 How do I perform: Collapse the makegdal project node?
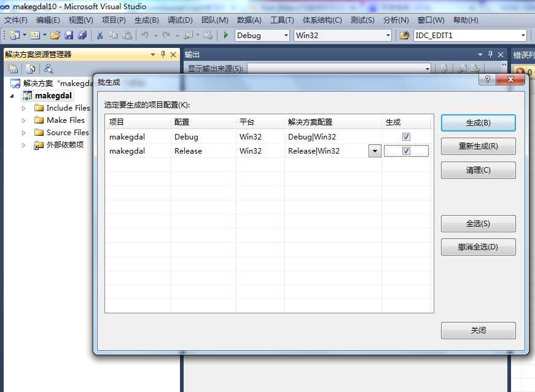point(12,96)
